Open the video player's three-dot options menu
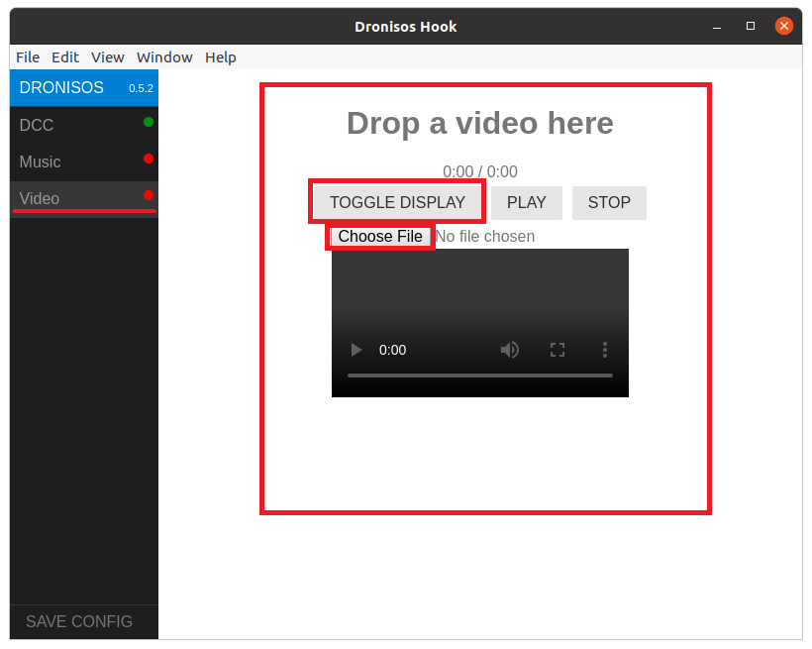The image size is (812, 649). [604, 350]
